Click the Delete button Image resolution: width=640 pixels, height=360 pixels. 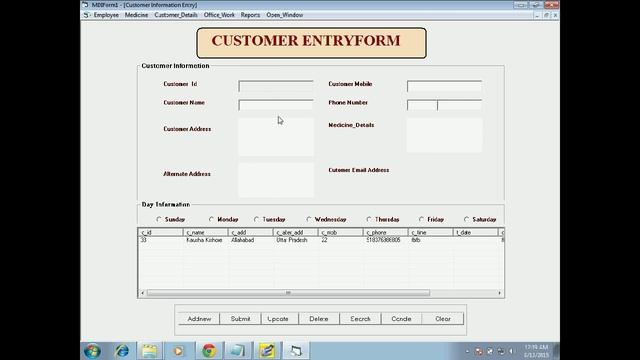pos(319,319)
